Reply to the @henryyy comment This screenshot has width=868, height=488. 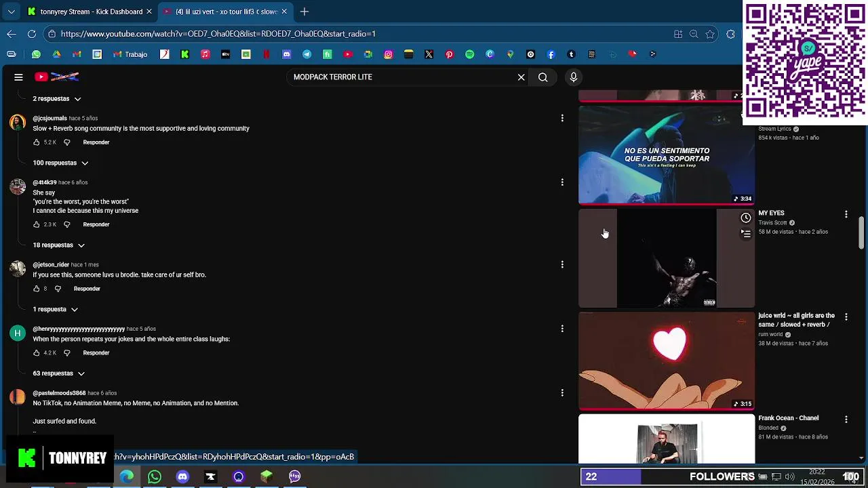pos(96,353)
